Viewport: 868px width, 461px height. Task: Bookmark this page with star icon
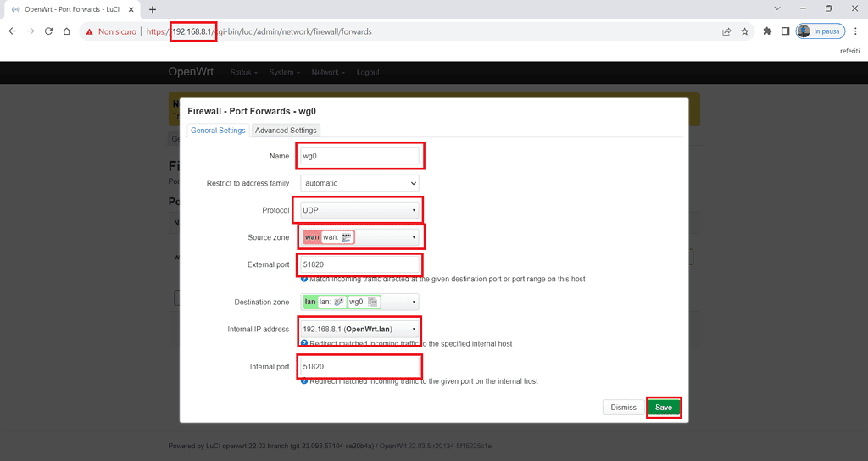pyautogui.click(x=745, y=31)
